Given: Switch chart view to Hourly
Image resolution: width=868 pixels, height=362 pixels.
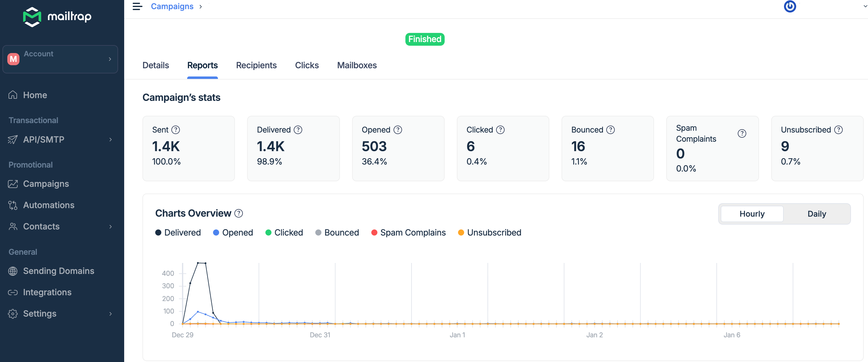Looking at the screenshot, I should pos(751,214).
